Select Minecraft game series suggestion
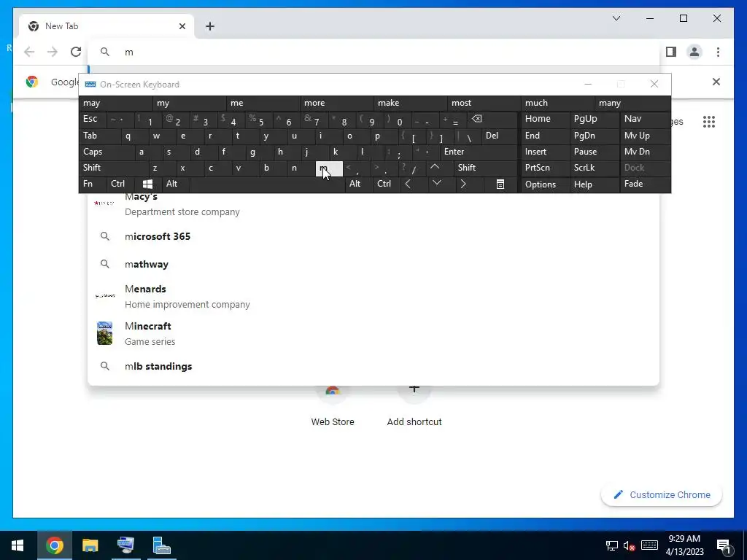The height and width of the screenshot is (560, 747). click(373, 333)
